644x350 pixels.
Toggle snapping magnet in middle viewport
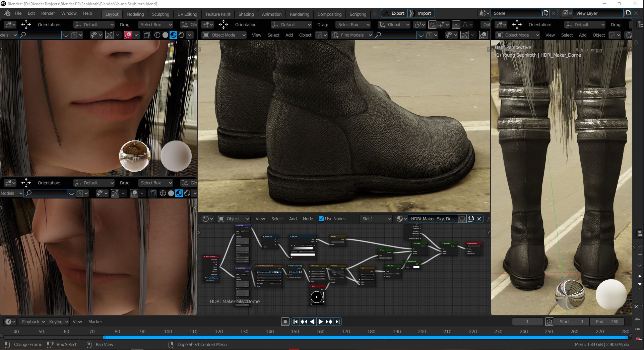[x=433, y=24]
